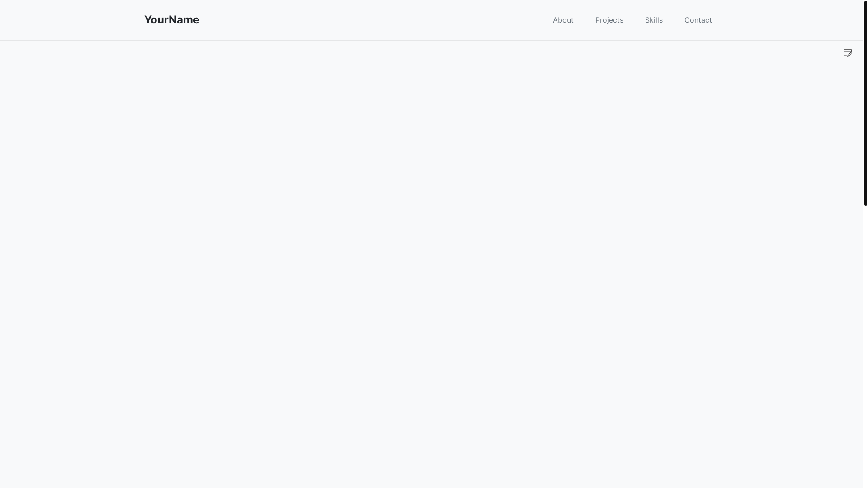Click the vertical page scrollbar thumb
The image size is (868, 488).
pos(865,103)
